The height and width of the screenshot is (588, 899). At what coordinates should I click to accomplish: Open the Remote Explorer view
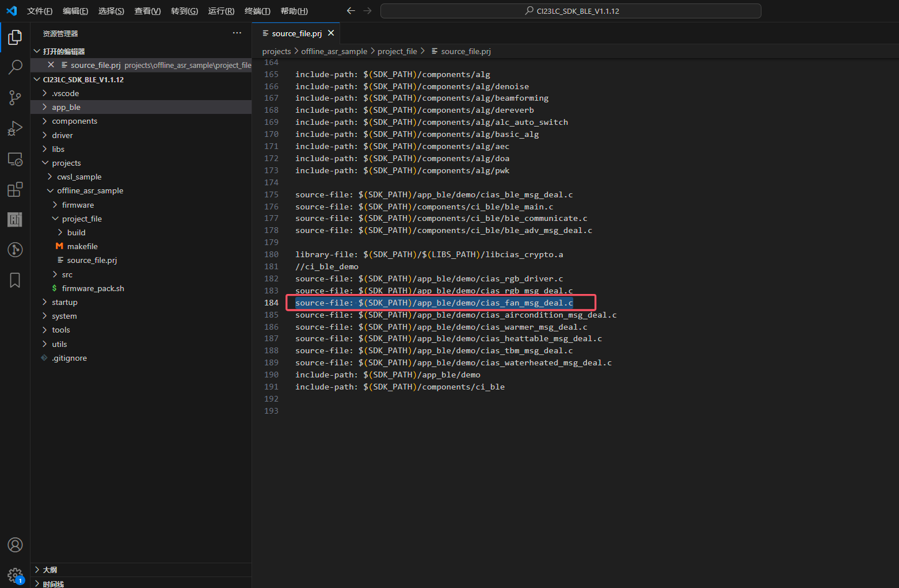coord(15,159)
